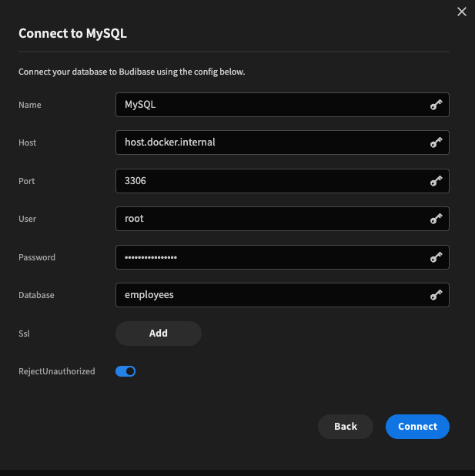Click the key icon in User field
475x476 pixels.
pos(437,219)
